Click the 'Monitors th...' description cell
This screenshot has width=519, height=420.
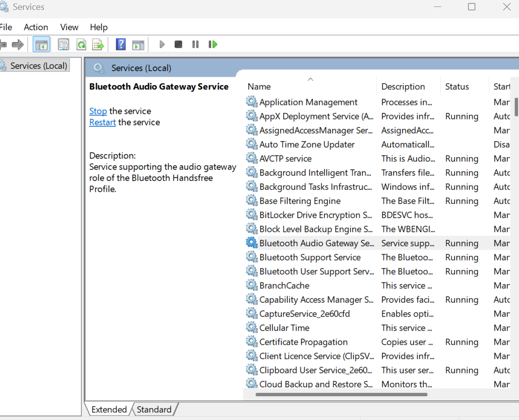[x=407, y=384]
